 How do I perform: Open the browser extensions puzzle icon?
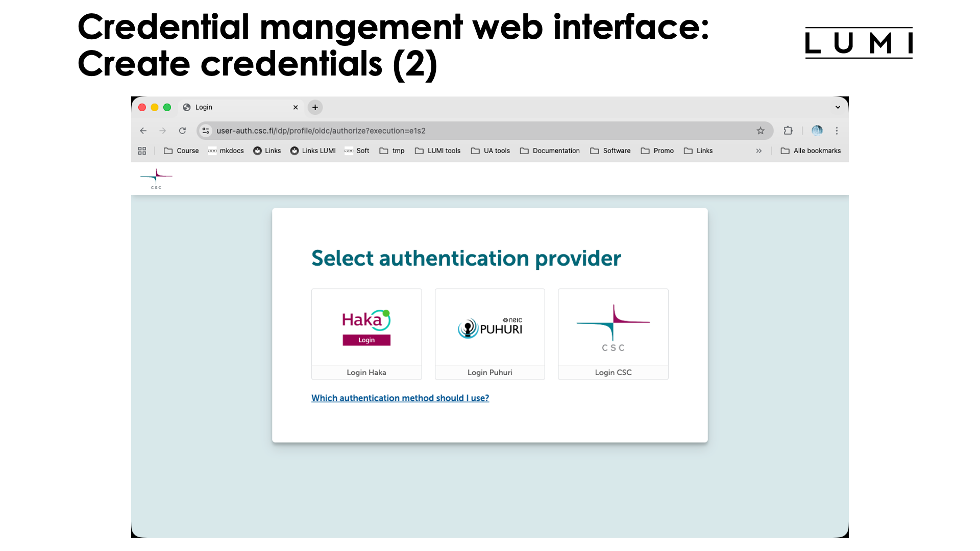[x=788, y=131]
